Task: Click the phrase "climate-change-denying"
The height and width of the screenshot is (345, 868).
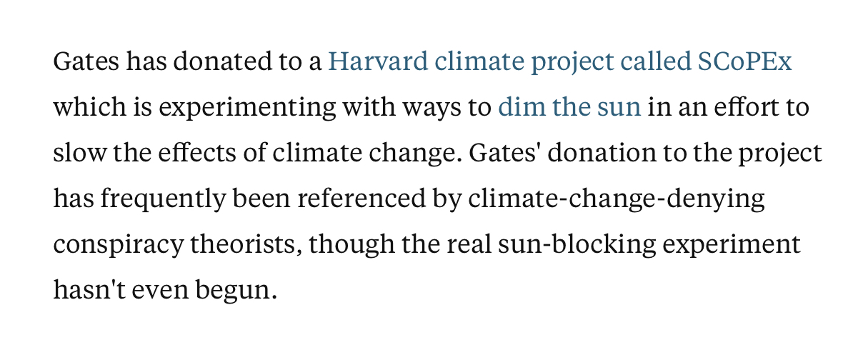Action: coord(617,200)
